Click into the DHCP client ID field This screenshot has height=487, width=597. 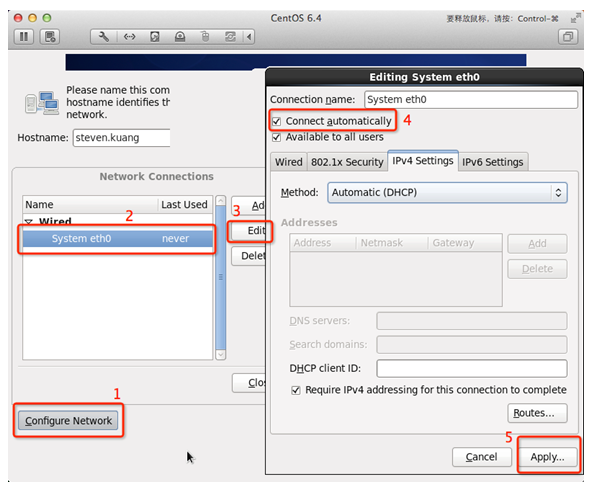click(x=472, y=368)
